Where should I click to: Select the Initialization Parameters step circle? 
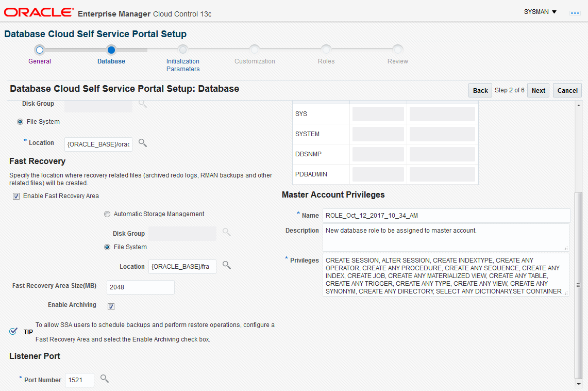point(182,50)
